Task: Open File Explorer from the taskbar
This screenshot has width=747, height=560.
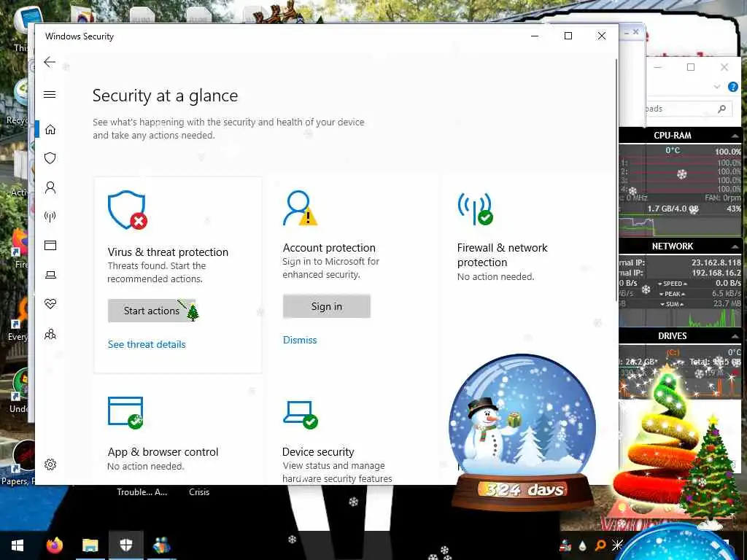Action: [90, 545]
